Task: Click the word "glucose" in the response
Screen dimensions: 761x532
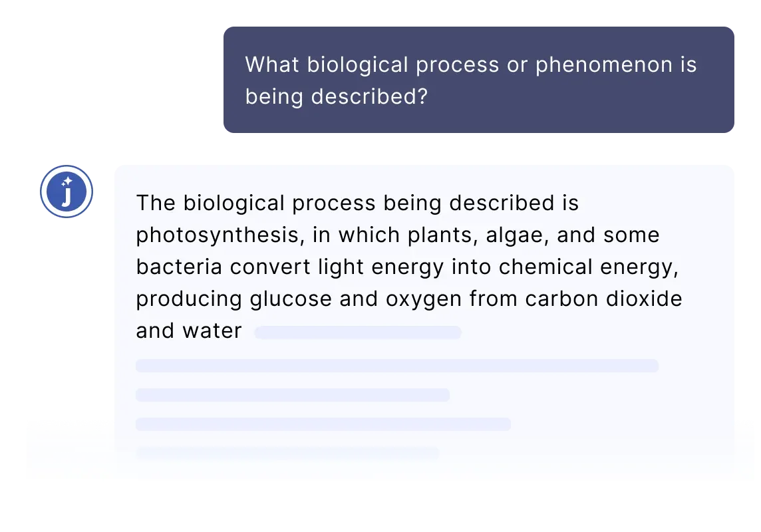Action: click(x=291, y=299)
